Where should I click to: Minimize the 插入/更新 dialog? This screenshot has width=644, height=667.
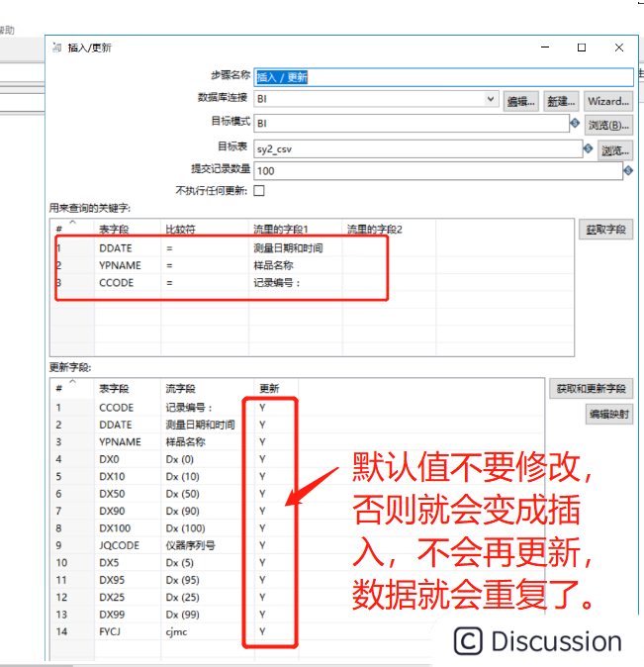point(545,48)
